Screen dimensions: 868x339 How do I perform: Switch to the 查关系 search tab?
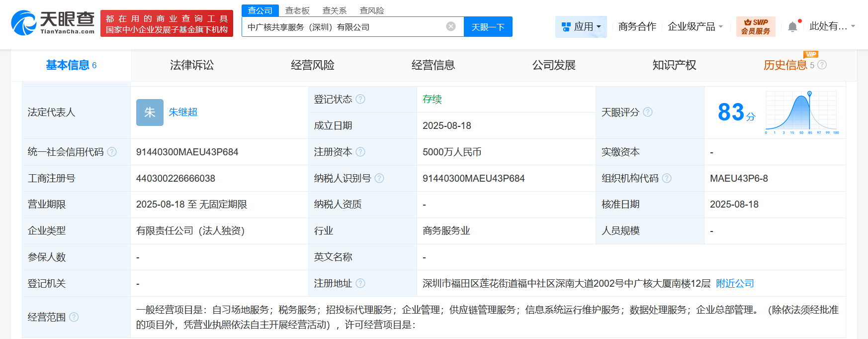click(335, 10)
